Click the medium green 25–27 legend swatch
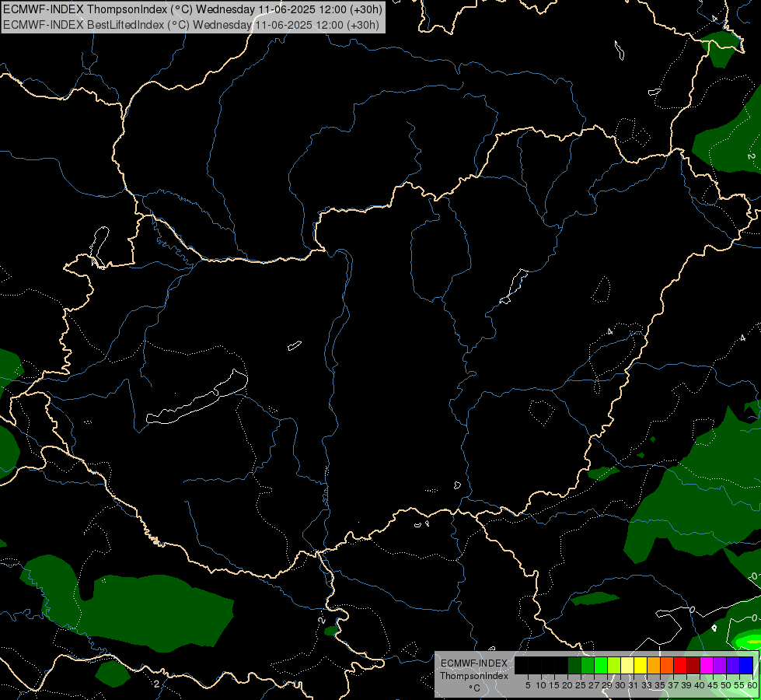This screenshot has height=700, width=761. [x=588, y=665]
